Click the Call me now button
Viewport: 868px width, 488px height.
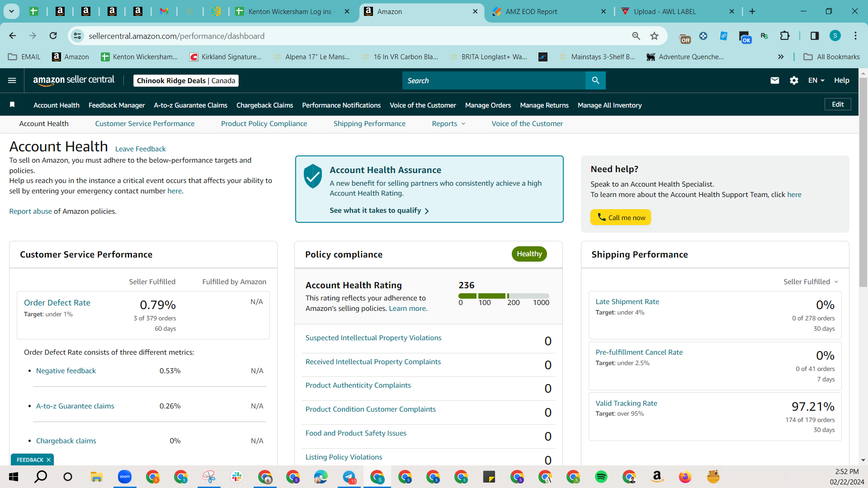[621, 217]
